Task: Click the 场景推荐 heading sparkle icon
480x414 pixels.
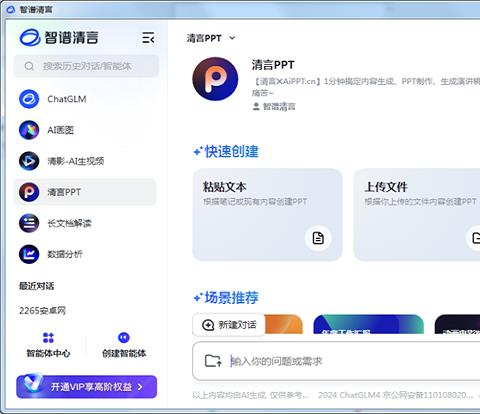Action: (198, 297)
